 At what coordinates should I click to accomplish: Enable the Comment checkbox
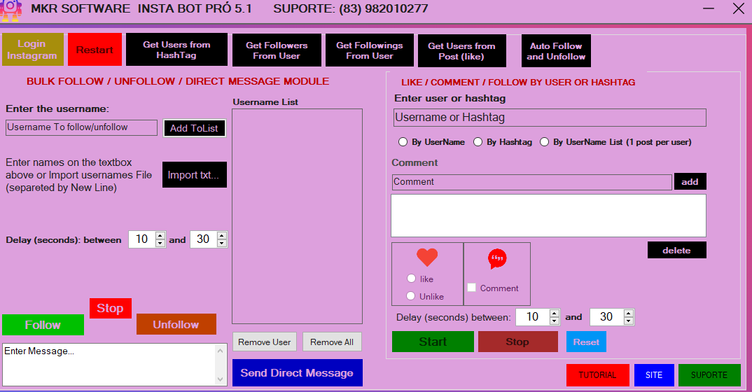click(x=471, y=287)
